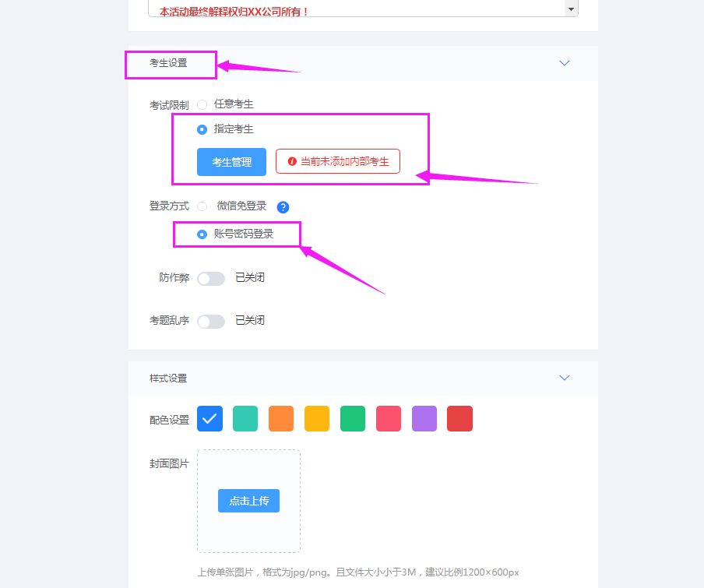Click the help question mark icon beside 微信免登录
The height and width of the screenshot is (588, 704).
click(283, 207)
